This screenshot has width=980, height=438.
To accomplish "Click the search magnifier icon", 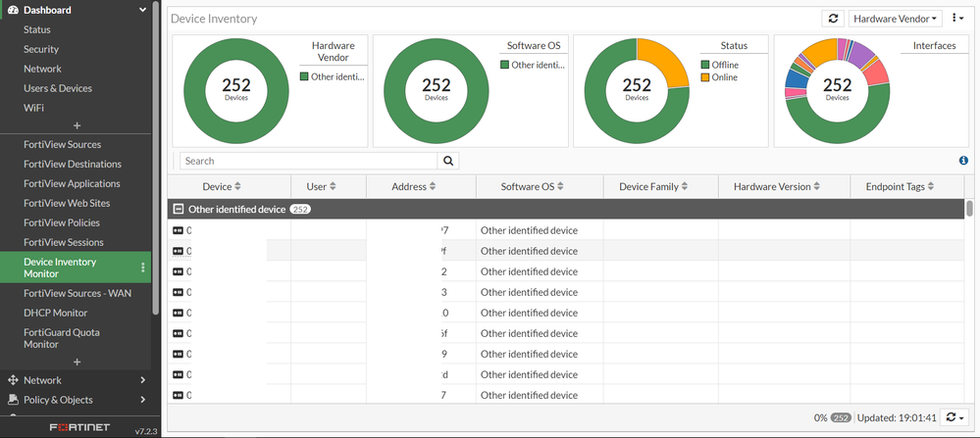I will click(448, 161).
